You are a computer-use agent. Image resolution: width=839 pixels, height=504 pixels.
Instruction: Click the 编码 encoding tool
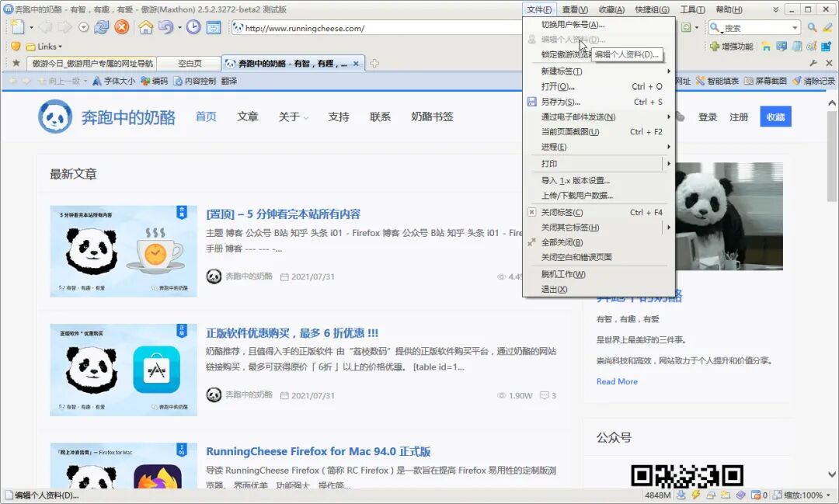point(154,81)
